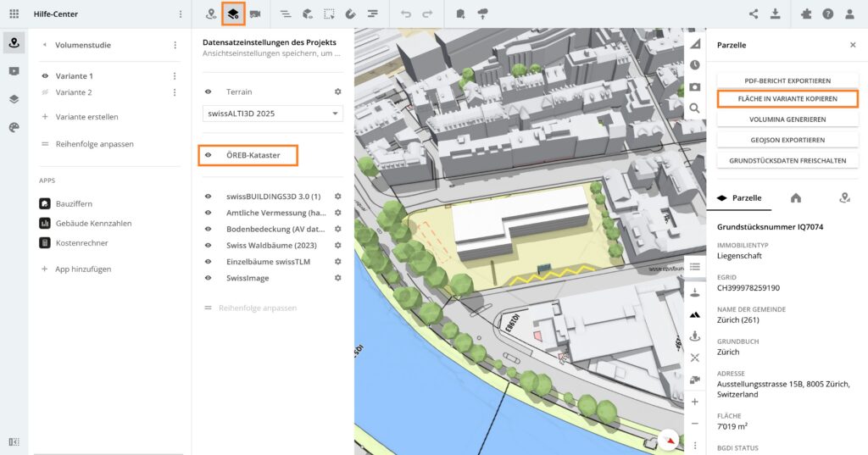This screenshot has width=868, height=455.
Task: Switch to the Parzelle tab
Action: [x=738, y=197]
